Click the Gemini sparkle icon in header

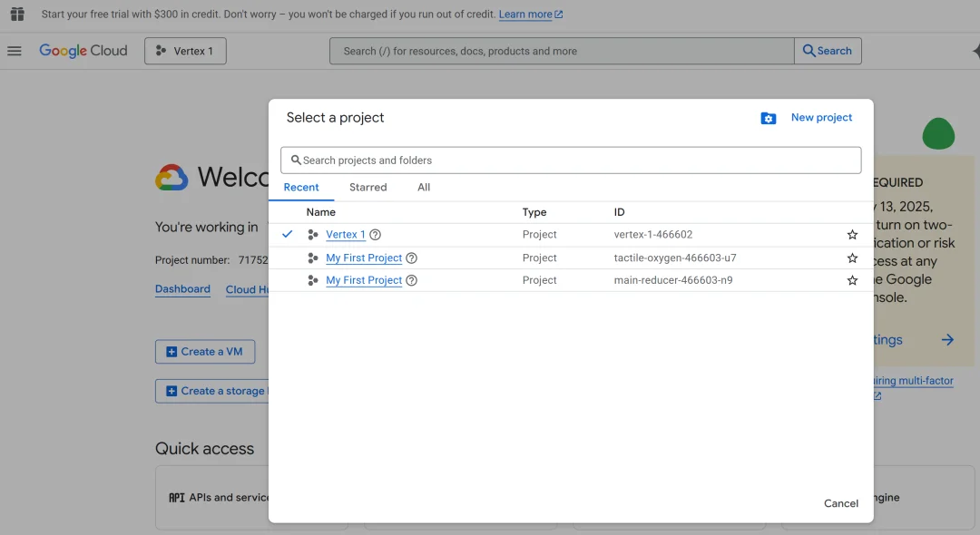coord(974,52)
